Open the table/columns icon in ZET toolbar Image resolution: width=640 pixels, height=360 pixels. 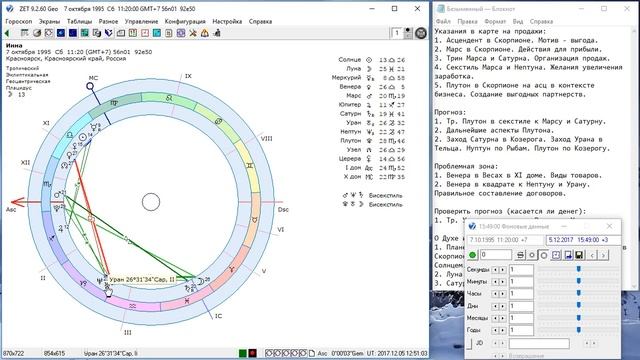click(x=24, y=33)
